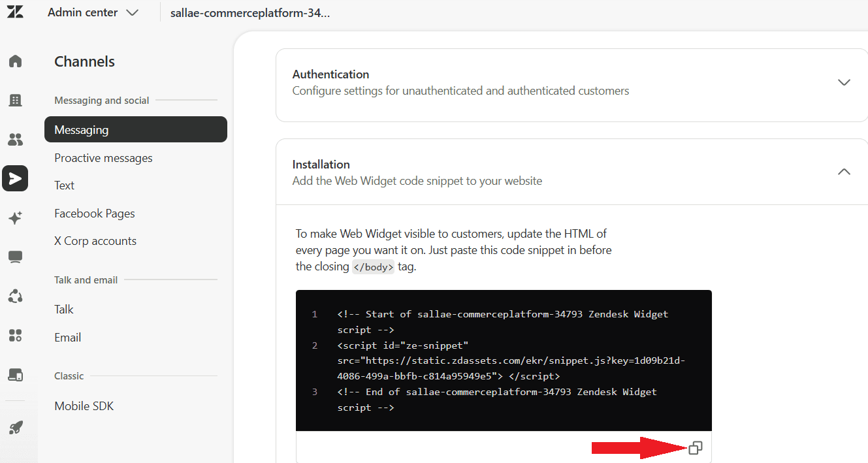The width and height of the screenshot is (868, 463).
Task: Go to Email channel settings
Action: pyautogui.click(x=68, y=338)
